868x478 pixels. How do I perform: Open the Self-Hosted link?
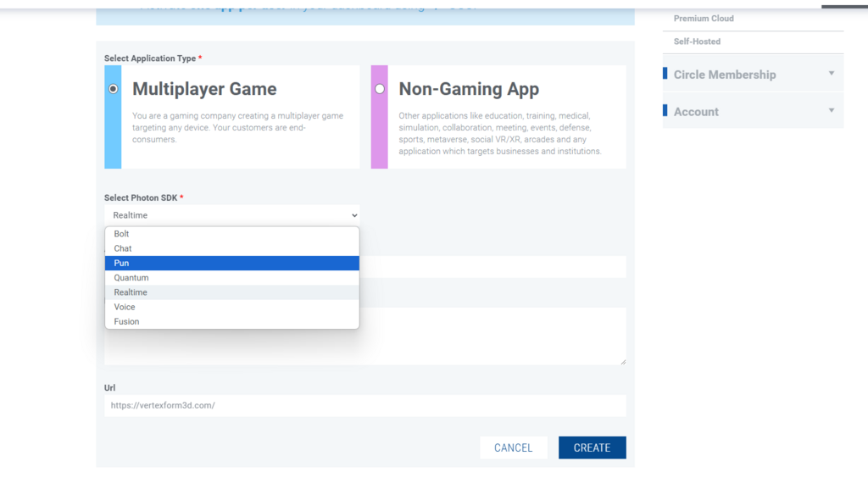pos(697,42)
